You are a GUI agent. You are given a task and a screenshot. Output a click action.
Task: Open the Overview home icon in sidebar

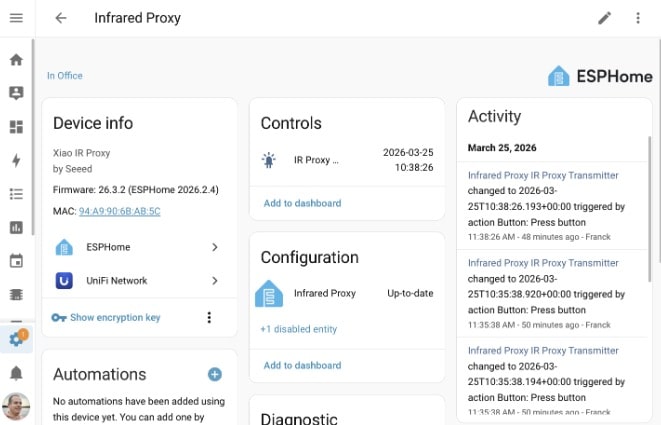point(16,59)
